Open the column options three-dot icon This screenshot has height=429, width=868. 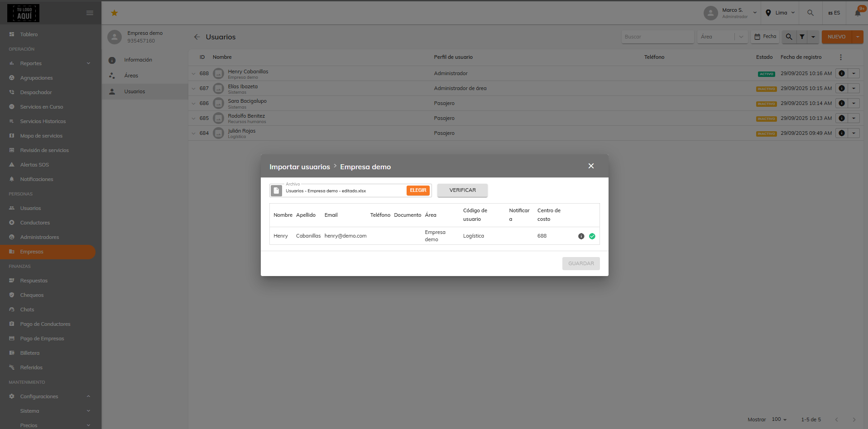click(x=841, y=57)
